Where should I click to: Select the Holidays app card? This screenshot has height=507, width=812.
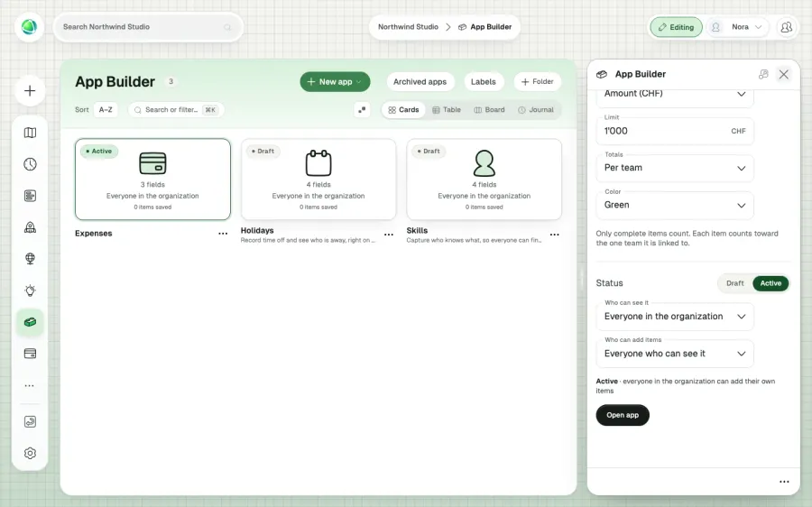pos(318,180)
